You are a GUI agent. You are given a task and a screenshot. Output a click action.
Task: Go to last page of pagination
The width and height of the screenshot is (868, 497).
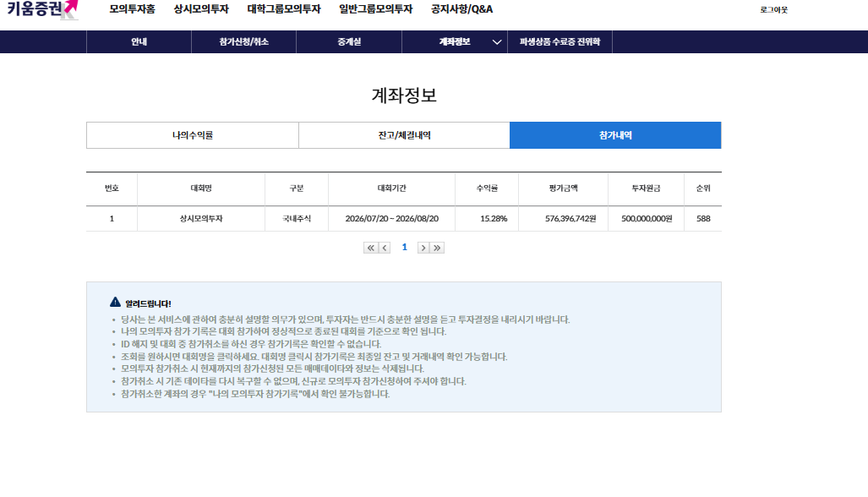[437, 248]
